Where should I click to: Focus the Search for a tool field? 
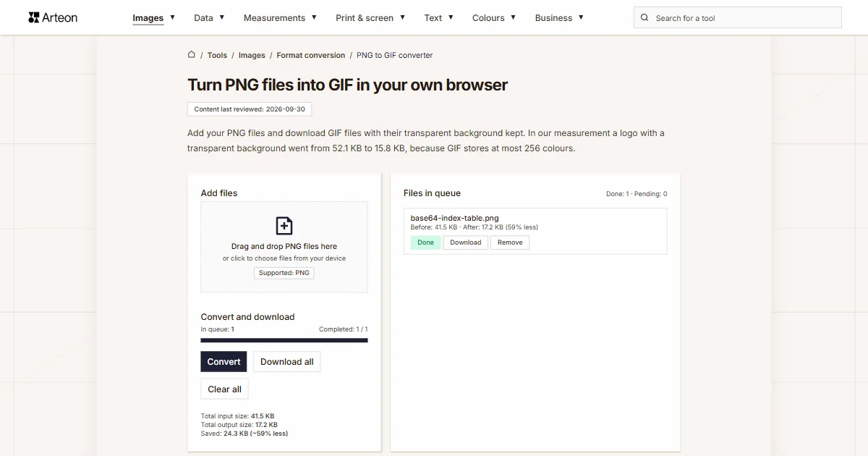coord(738,18)
